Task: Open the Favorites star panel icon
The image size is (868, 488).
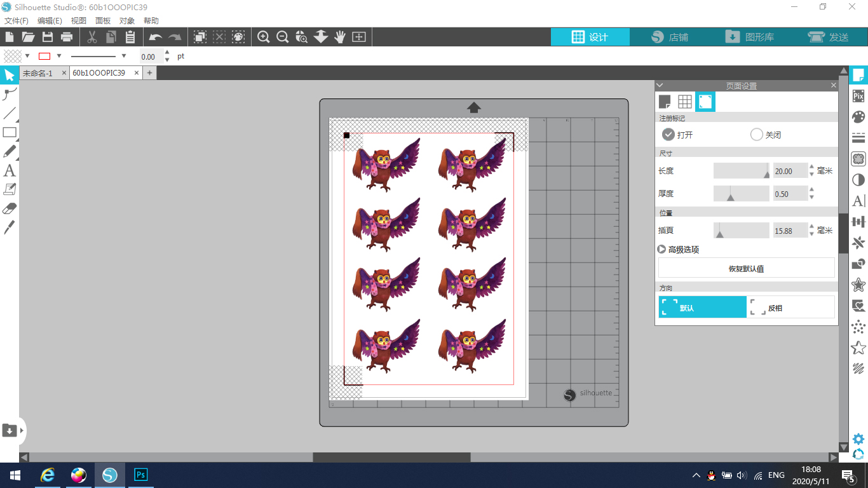Action: 858,284
